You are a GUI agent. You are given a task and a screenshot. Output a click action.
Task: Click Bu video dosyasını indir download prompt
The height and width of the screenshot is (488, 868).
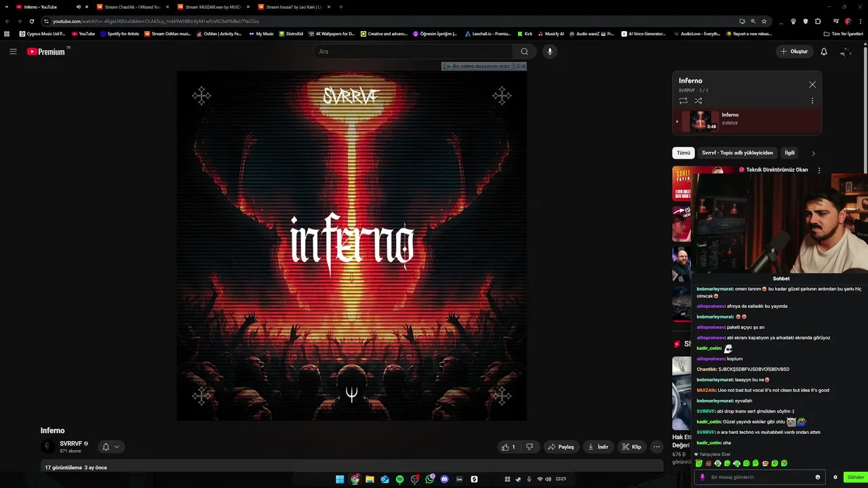tap(477, 66)
